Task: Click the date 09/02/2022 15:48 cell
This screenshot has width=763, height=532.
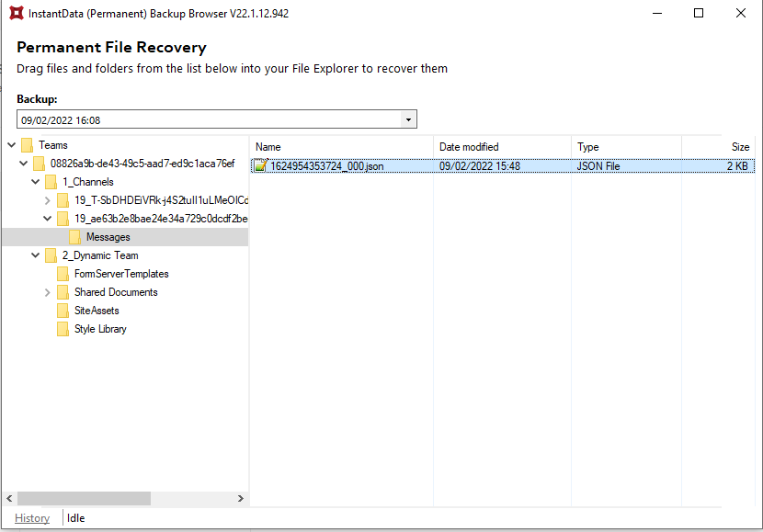Action: click(x=480, y=166)
